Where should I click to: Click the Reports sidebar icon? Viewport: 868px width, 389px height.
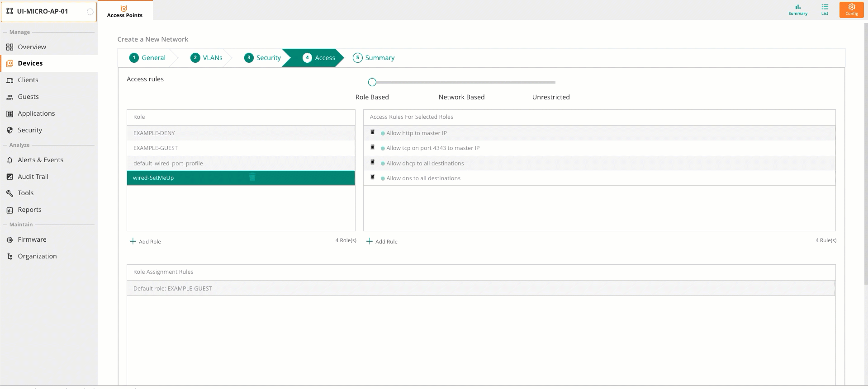(9, 210)
